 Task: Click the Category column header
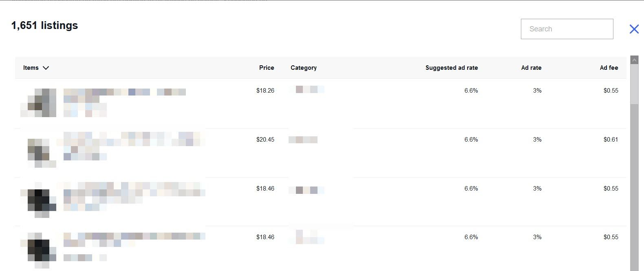tap(304, 68)
